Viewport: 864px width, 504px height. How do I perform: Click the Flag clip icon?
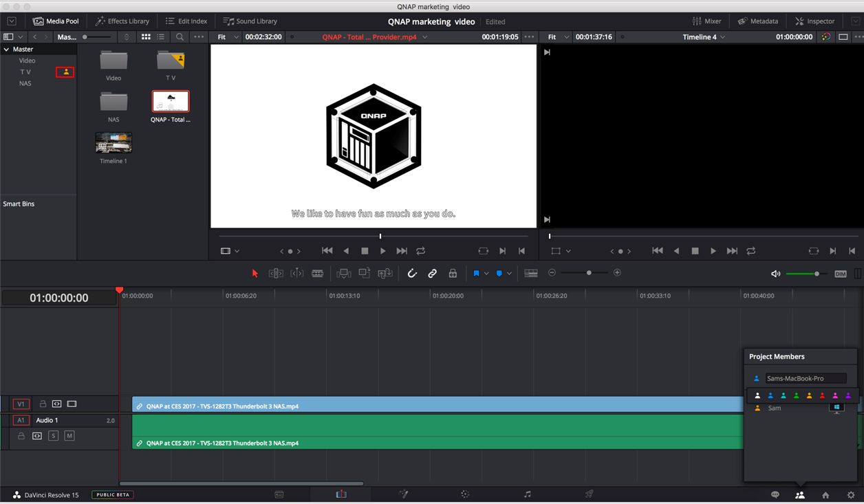(476, 274)
